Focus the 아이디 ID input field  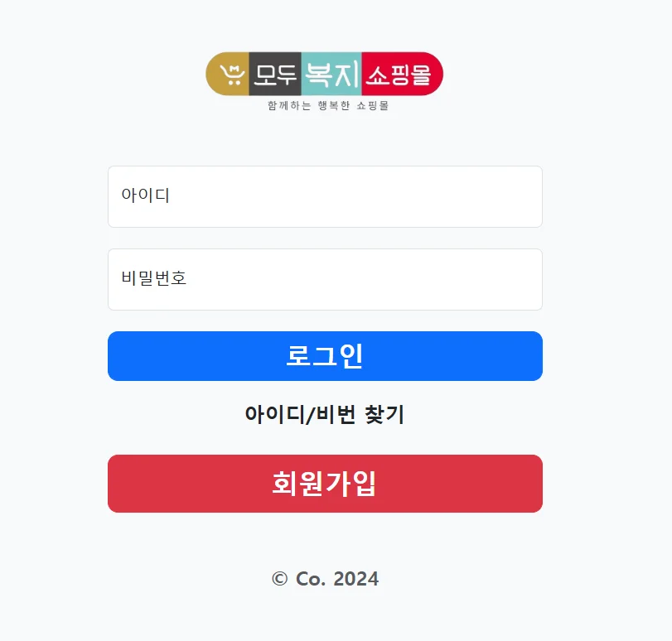click(324, 196)
